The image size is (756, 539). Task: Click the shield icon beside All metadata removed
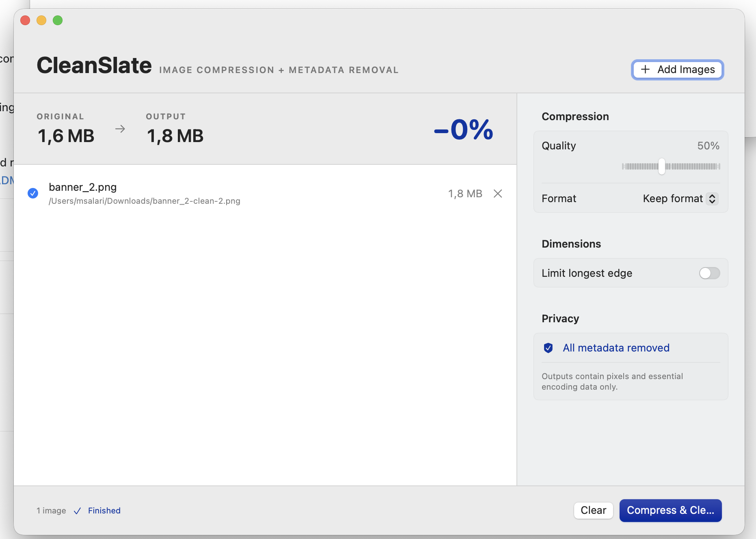coord(548,348)
